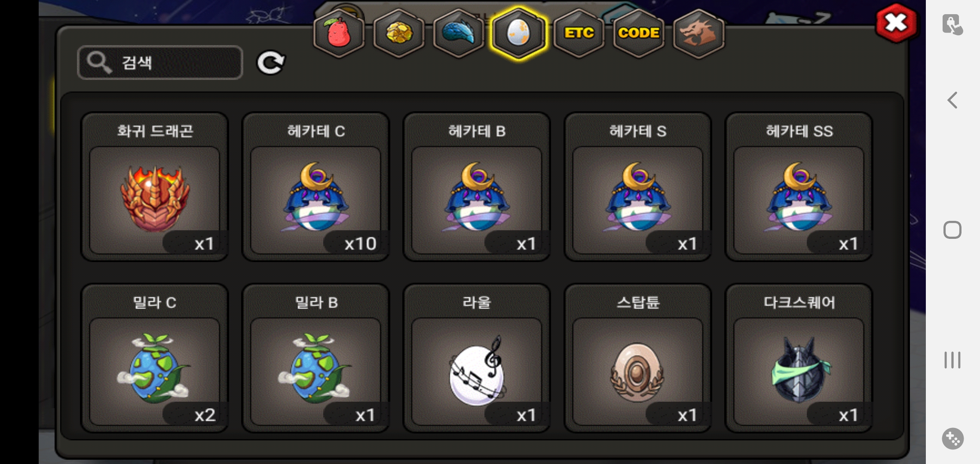Choose the 다크스퀘어 dark egg
This screenshot has height=464, width=980.
799,358
